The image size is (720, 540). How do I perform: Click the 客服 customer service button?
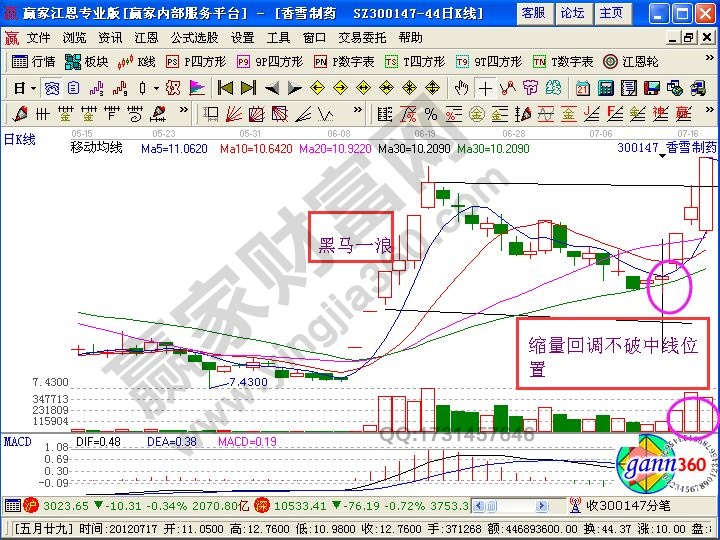pos(533,13)
